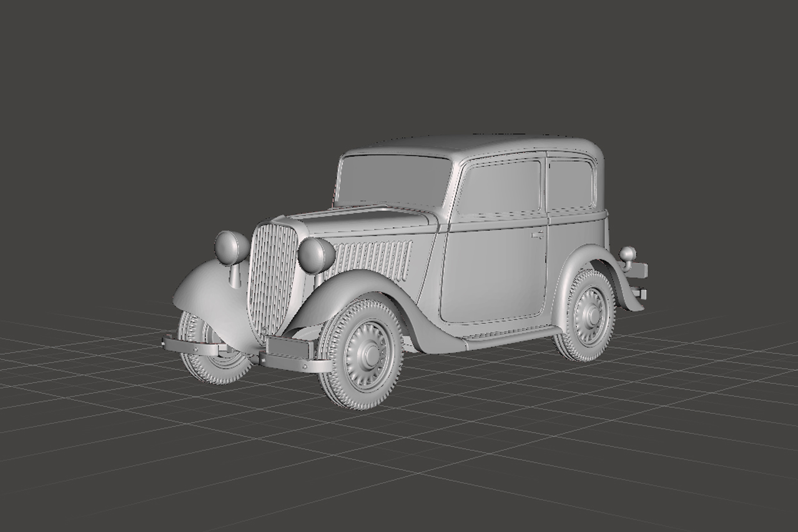
Task: Click empty background above the car
Action: (400, 62)
